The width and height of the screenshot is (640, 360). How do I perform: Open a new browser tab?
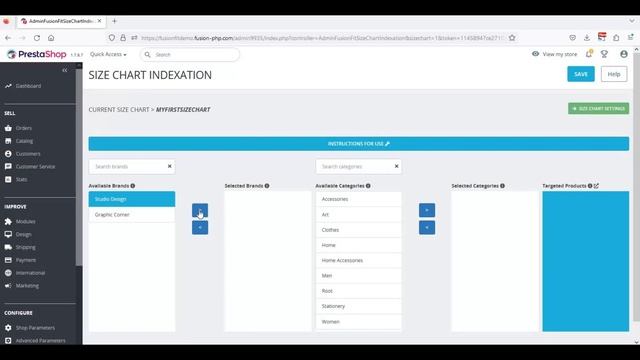pyautogui.click(x=114, y=21)
